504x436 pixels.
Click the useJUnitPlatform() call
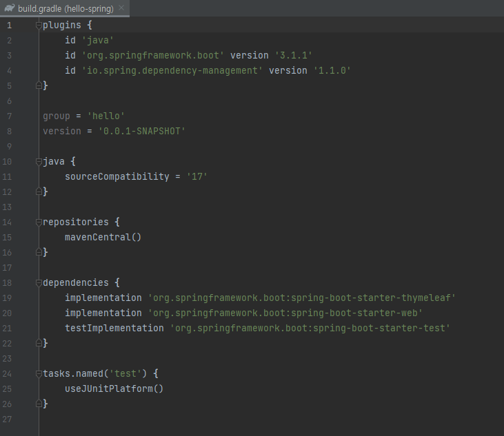point(114,388)
